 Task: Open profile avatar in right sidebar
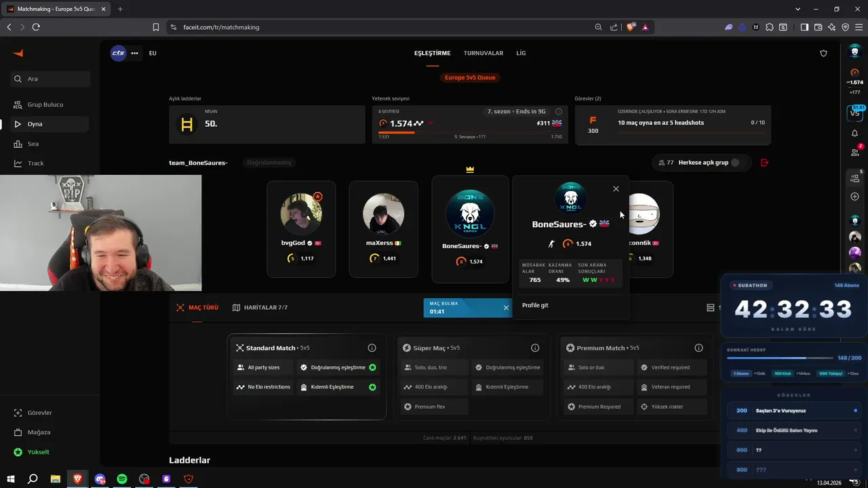(x=854, y=52)
